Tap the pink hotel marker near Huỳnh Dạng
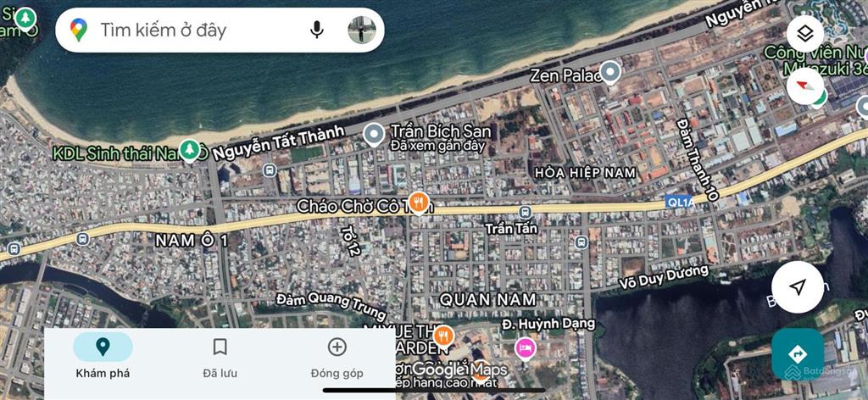Viewport: 868px width, 400px height. 526,348
